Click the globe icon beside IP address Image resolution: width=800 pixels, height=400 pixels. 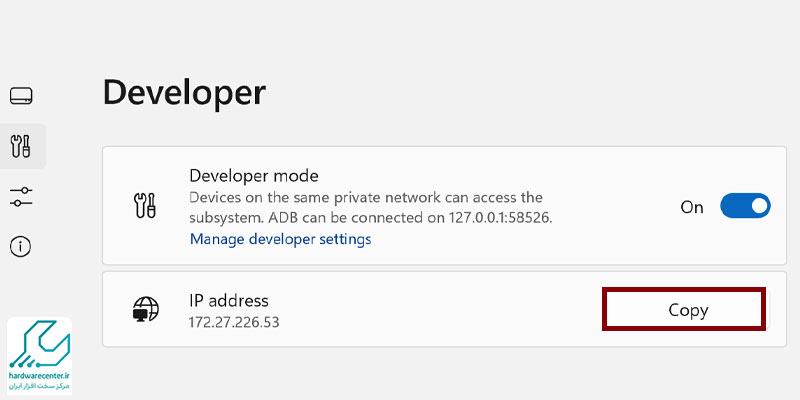pyautogui.click(x=145, y=309)
